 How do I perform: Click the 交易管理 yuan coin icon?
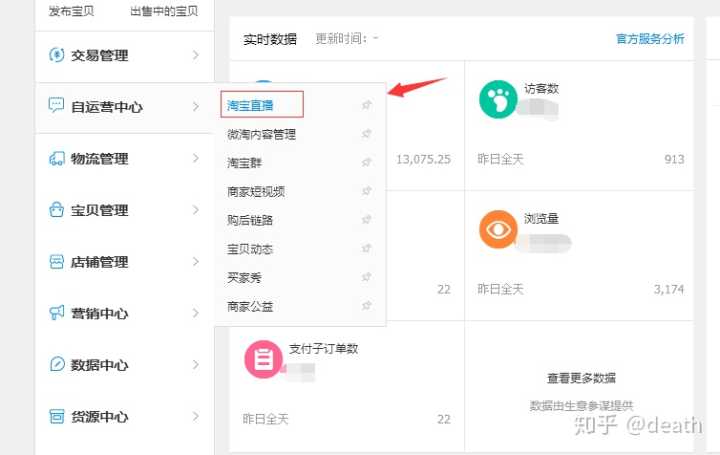(56, 55)
